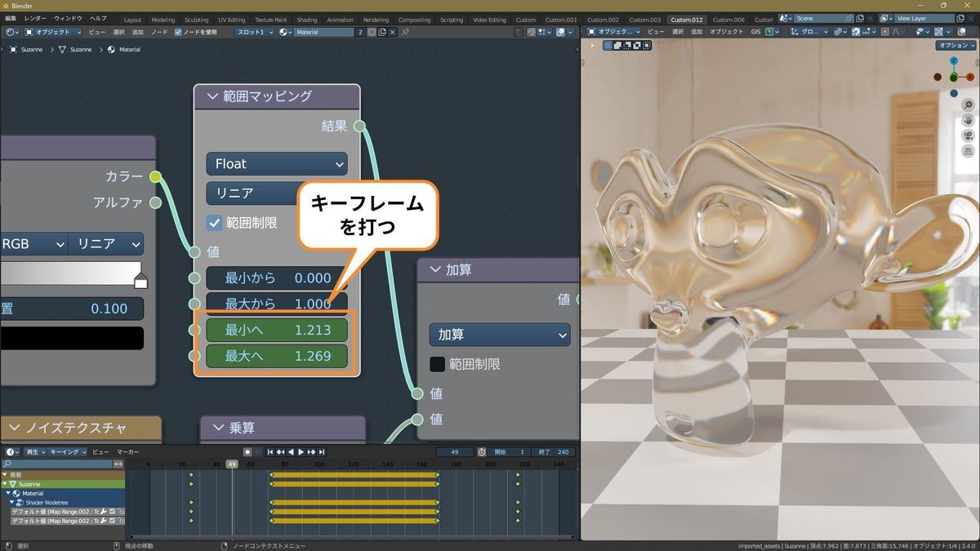Image resolution: width=980 pixels, height=551 pixels.
Task: Click the color ramp gradient bar
Action: click(71, 273)
